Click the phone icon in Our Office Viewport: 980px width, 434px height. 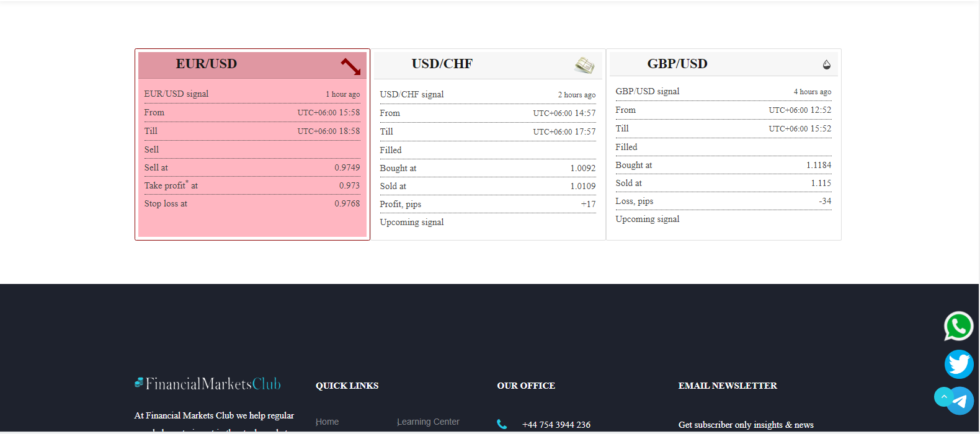[x=502, y=425]
